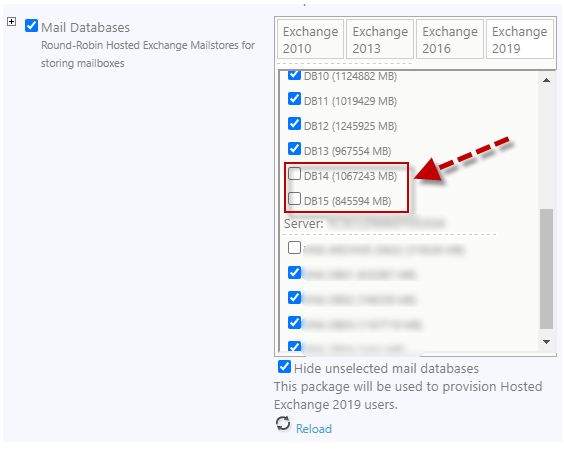Toggle Hide unselected mail databases checkbox
The width and height of the screenshot is (564, 454).
click(284, 367)
